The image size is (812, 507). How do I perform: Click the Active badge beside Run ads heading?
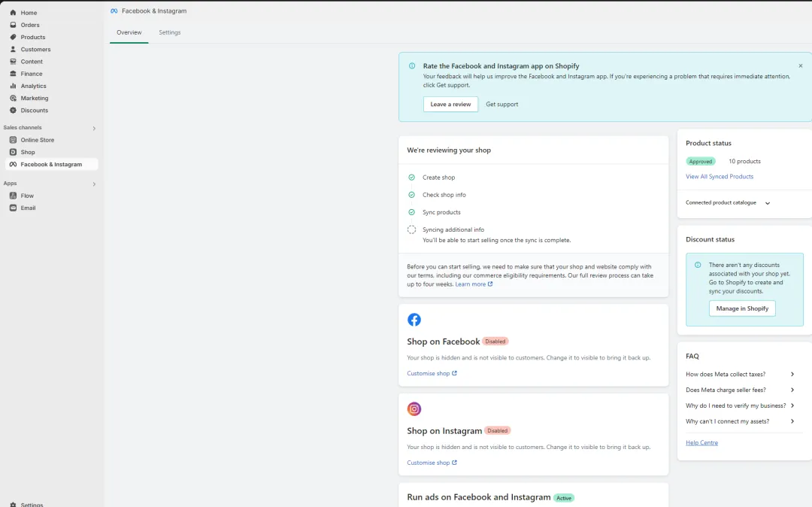pyautogui.click(x=563, y=498)
